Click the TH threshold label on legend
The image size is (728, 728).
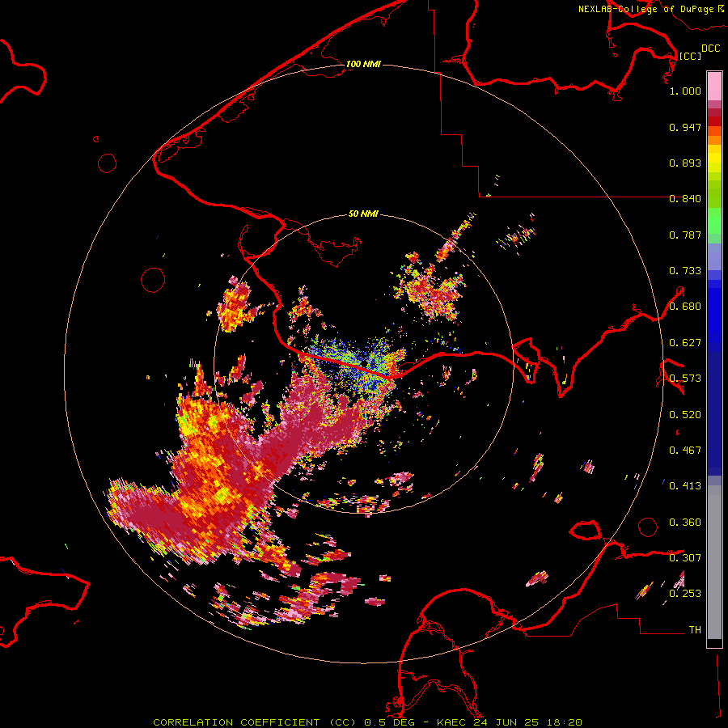tap(695, 630)
